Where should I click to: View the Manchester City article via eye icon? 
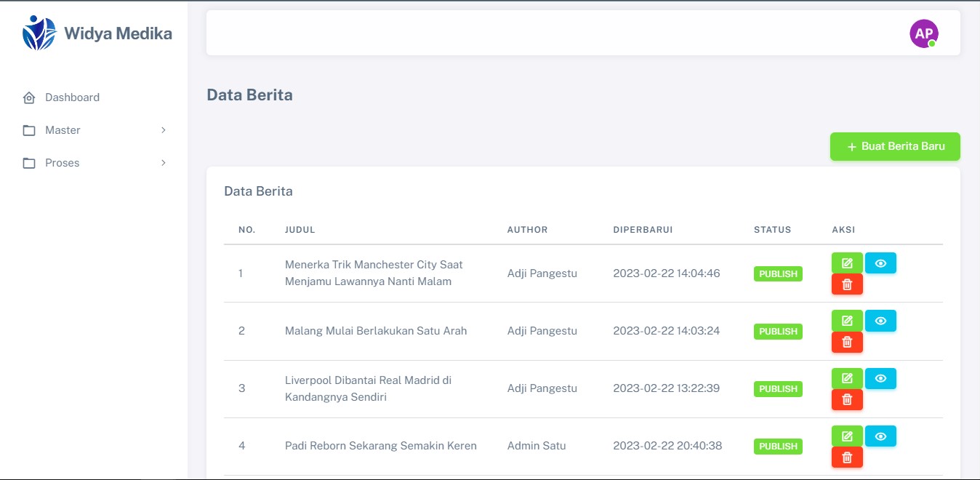[880, 263]
